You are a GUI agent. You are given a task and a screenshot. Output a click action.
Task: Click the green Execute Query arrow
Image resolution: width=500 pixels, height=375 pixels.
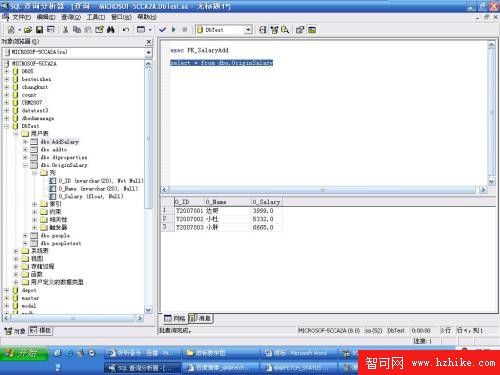coord(173,30)
